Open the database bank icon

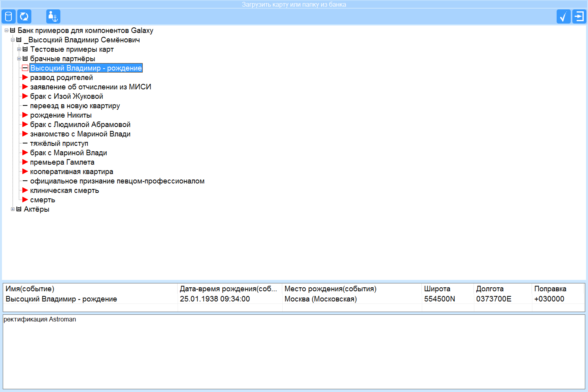pyautogui.click(x=8, y=16)
